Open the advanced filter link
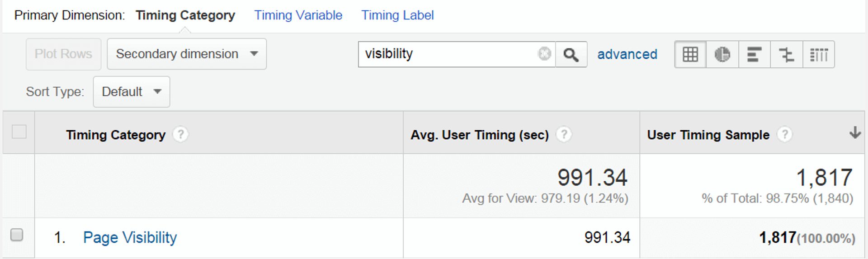This screenshot has width=868, height=259. pos(627,54)
